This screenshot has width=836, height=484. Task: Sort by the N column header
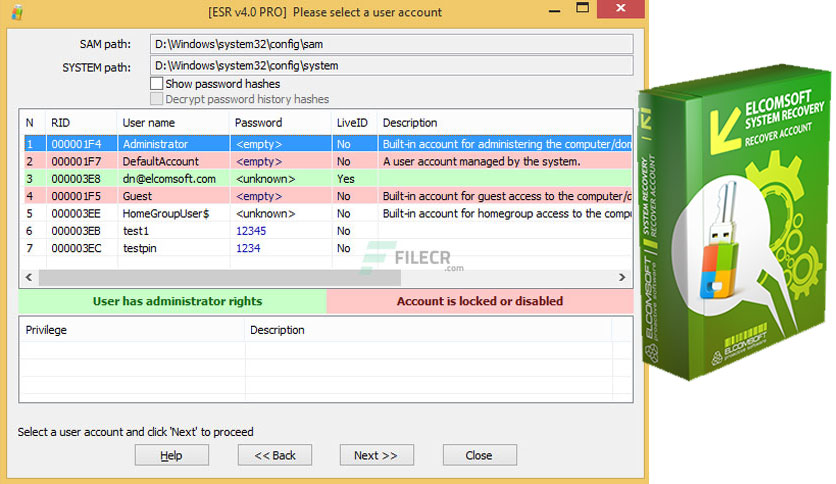tap(30, 123)
